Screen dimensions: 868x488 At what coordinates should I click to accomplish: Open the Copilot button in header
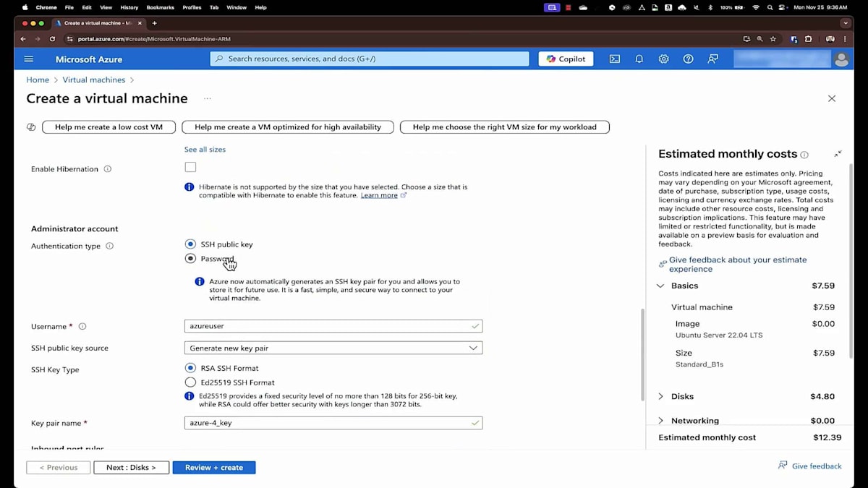coord(566,59)
